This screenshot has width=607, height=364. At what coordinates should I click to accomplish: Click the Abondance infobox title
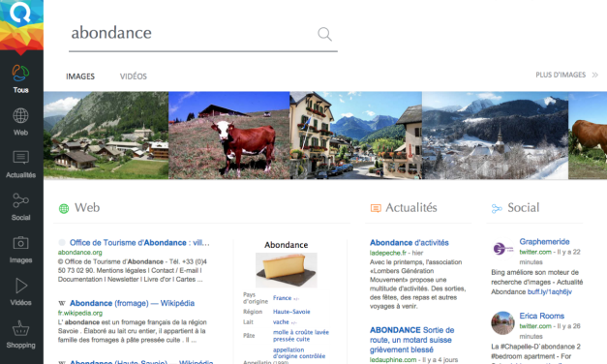click(287, 245)
